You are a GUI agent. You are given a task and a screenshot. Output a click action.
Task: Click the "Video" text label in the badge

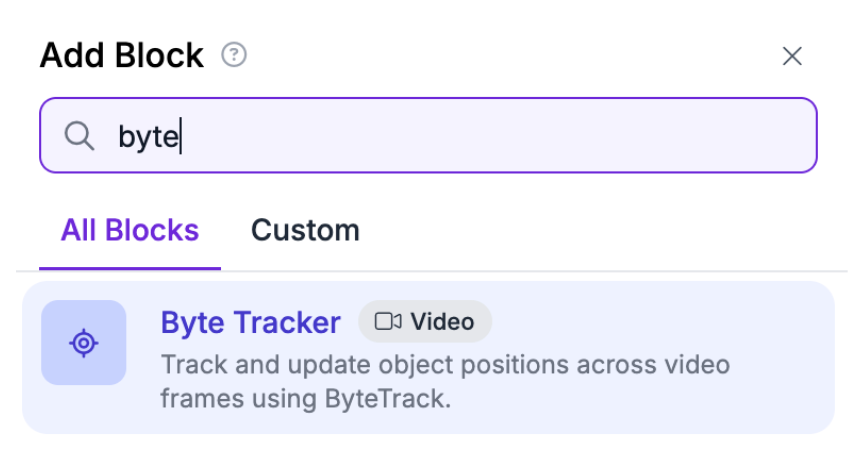pos(442,322)
